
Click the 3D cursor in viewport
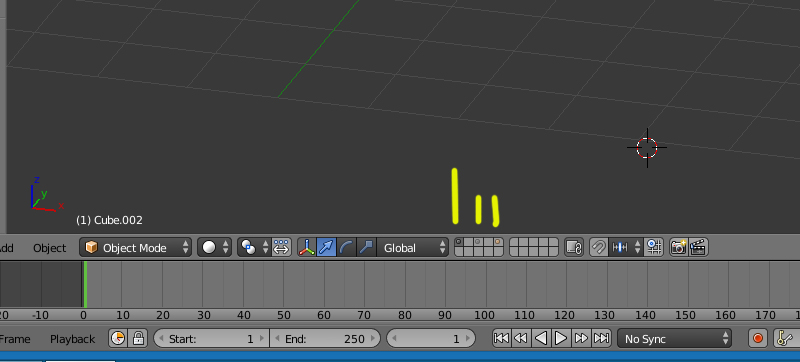[x=647, y=148]
